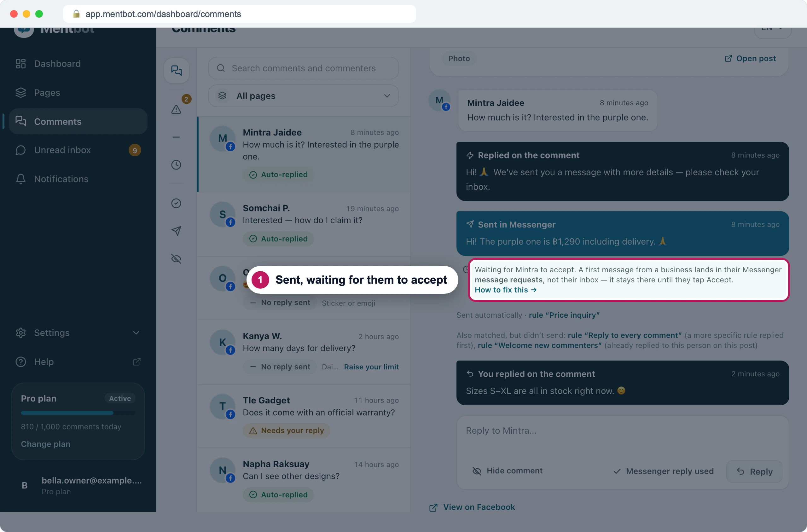
Task: Open View on Facebook link
Action: [472, 507]
